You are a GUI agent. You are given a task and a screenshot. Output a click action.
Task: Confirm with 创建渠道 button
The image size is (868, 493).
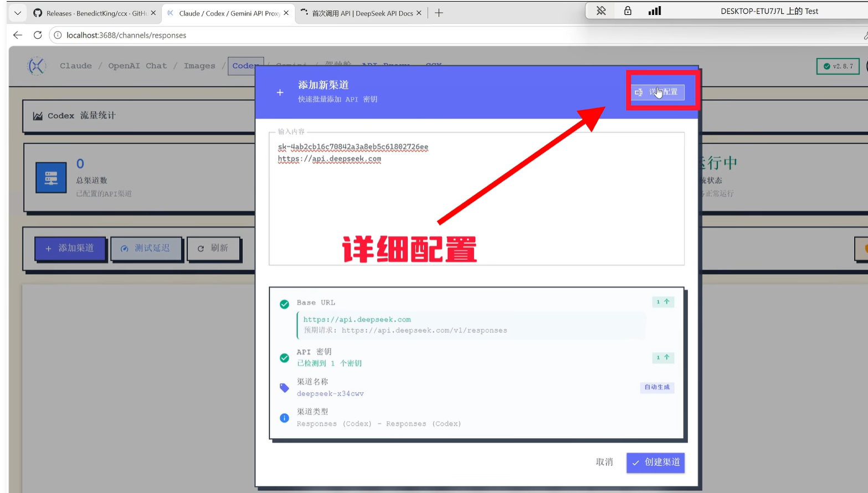pos(655,463)
